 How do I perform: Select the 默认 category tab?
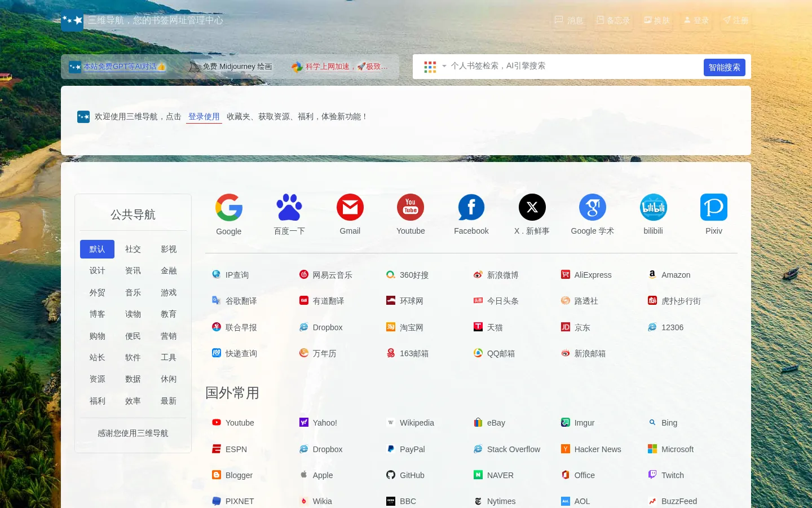pyautogui.click(x=97, y=249)
